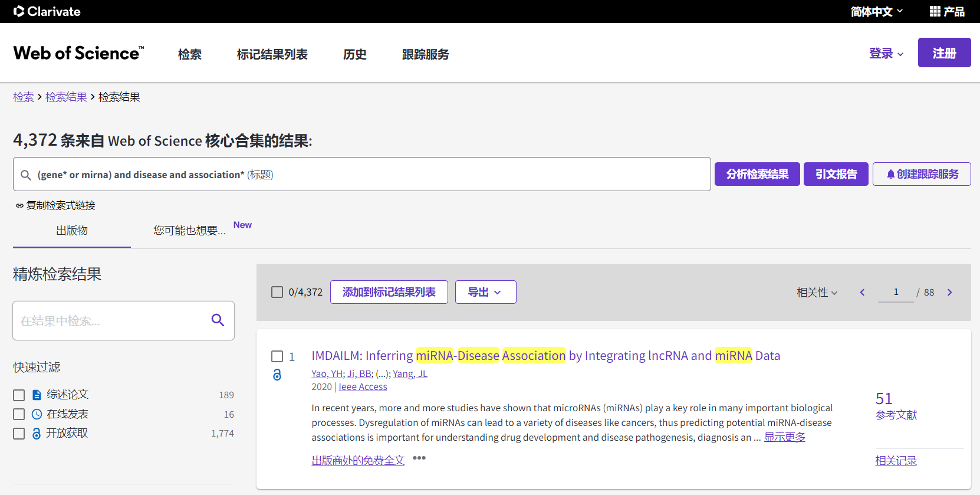
Task: Click the 189 count beside 综述论文
Action: point(226,395)
